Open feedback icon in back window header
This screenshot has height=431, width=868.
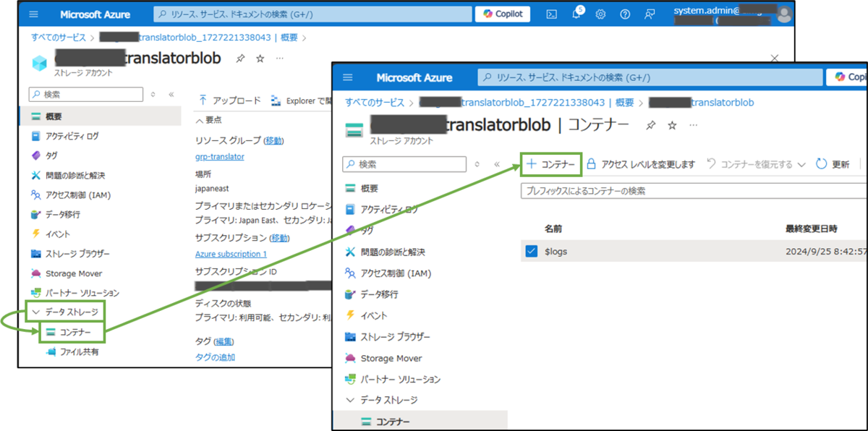[x=650, y=14]
